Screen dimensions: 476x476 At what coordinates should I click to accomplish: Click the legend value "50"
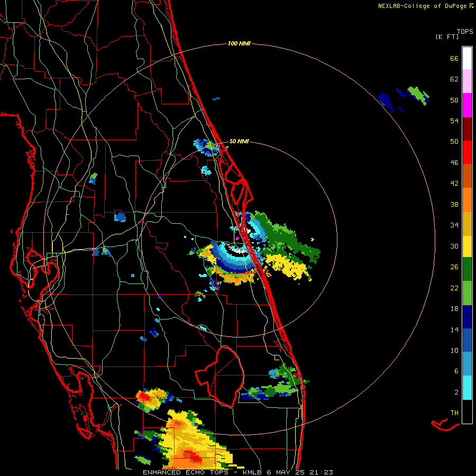[454, 141]
